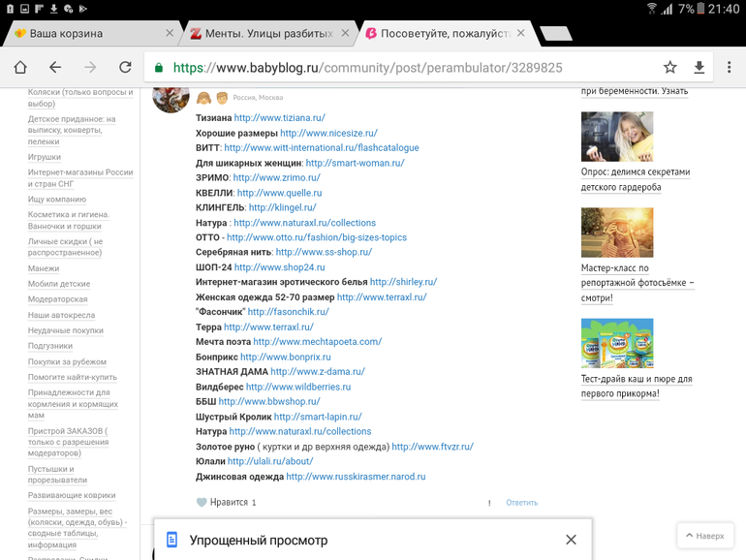Select 'Подгузники' in the sidebar categories

click(x=50, y=346)
